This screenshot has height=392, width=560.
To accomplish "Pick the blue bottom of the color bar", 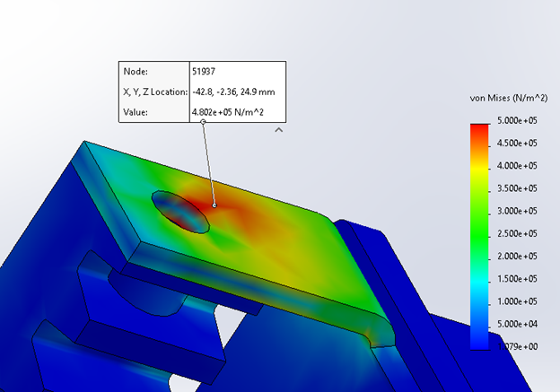I will (x=480, y=336).
